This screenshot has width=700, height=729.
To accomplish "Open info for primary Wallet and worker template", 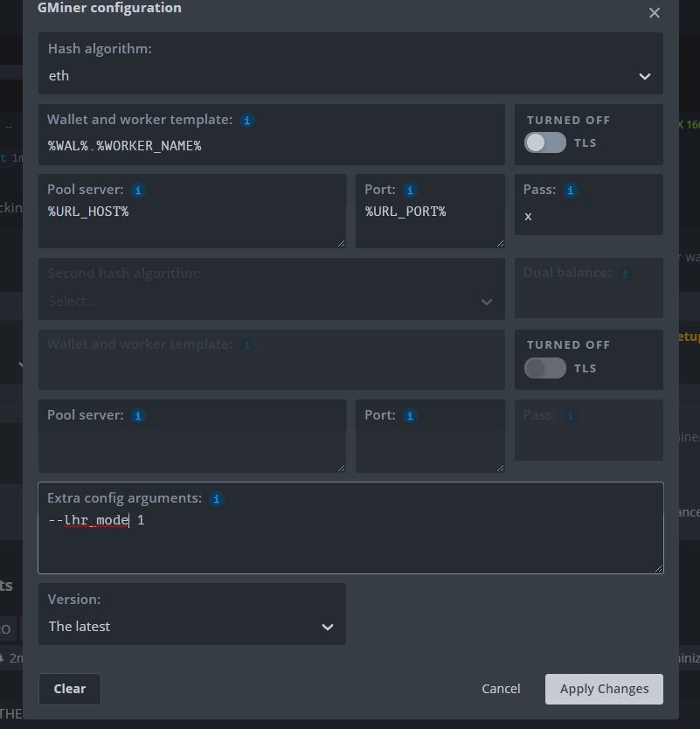I will (x=246, y=121).
